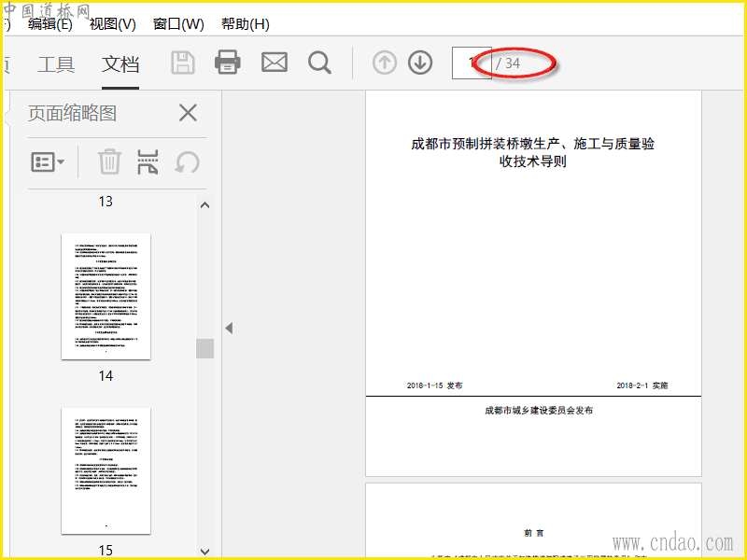The image size is (747, 560).
Task: Collapse the side panel with left triangle
Action: click(229, 328)
